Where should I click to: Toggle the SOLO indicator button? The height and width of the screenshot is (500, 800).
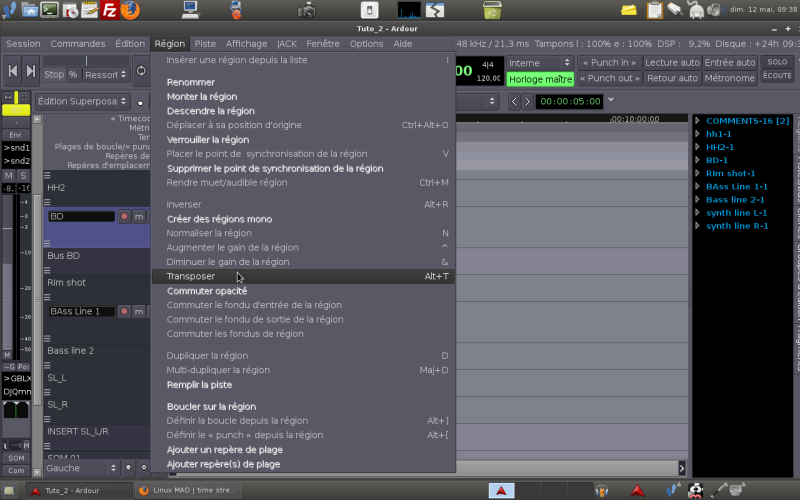[777, 62]
